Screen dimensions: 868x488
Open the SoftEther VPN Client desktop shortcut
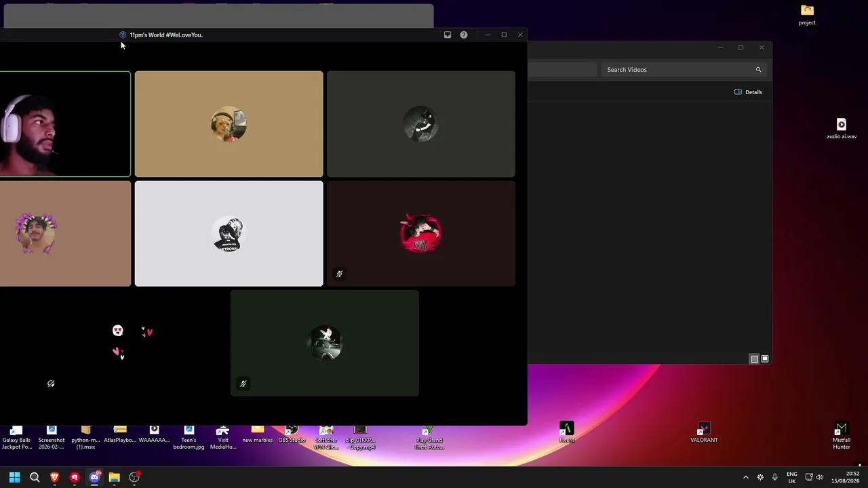coord(326,438)
